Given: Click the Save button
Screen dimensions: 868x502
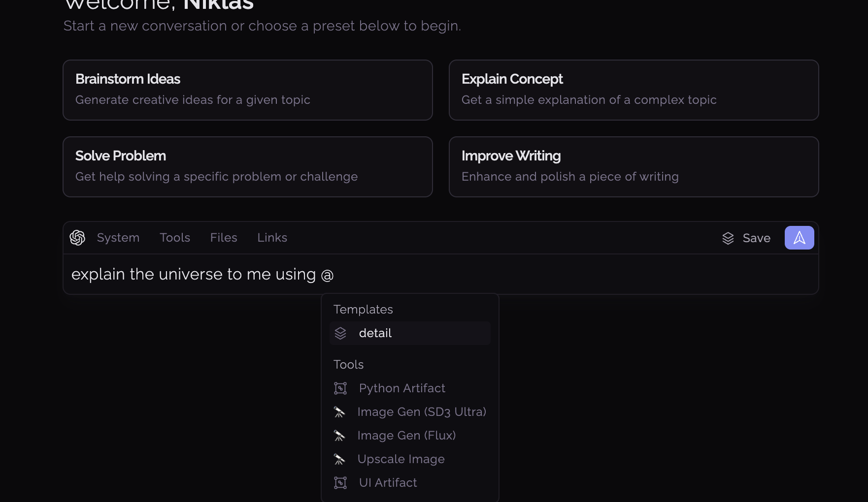Looking at the screenshot, I should (746, 238).
